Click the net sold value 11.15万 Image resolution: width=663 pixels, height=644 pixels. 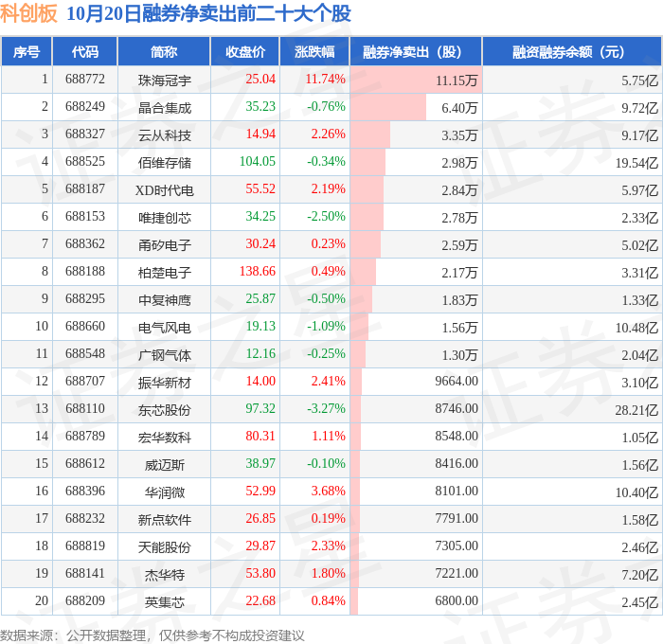[457, 80]
